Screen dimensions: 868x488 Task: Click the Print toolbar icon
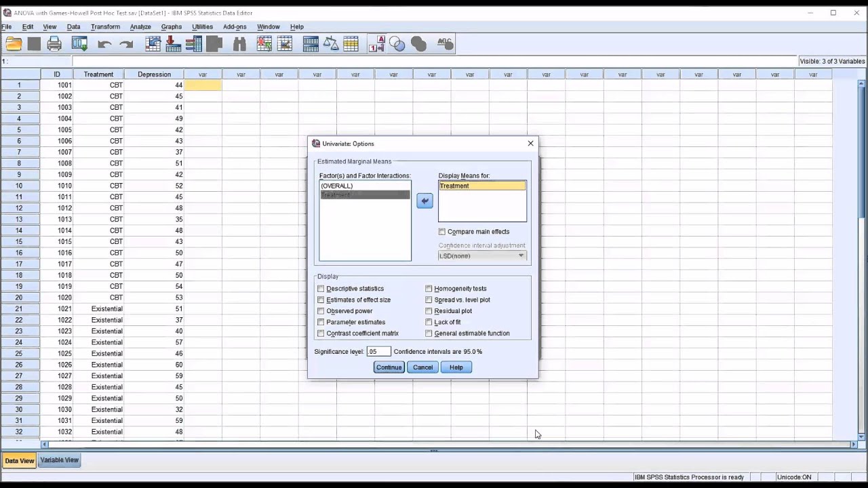[x=54, y=44]
